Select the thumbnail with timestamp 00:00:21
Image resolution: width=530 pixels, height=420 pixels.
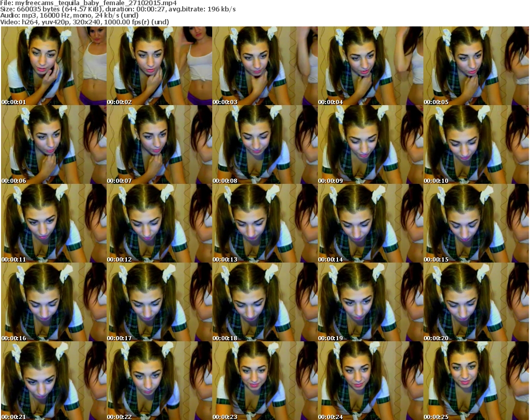click(54, 381)
